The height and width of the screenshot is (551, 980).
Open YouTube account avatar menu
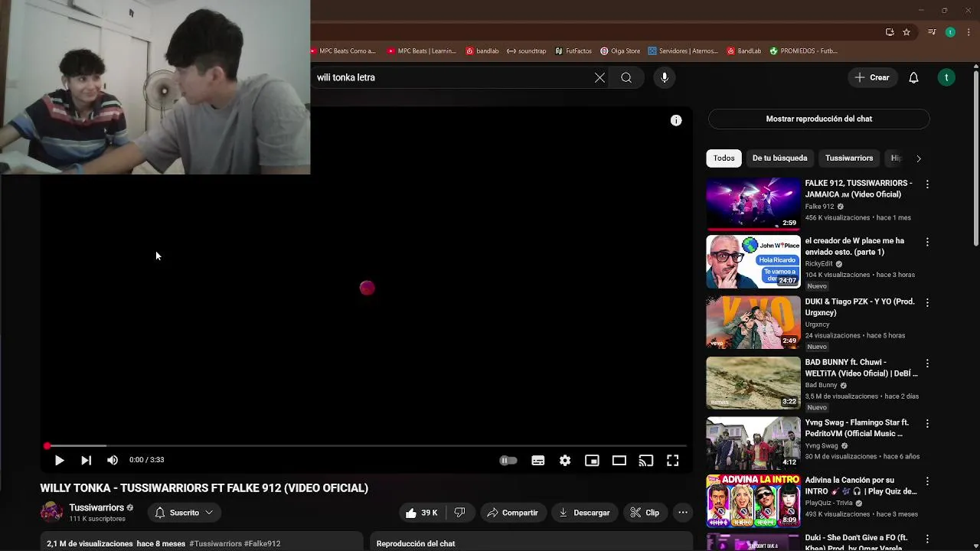click(x=946, y=77)
